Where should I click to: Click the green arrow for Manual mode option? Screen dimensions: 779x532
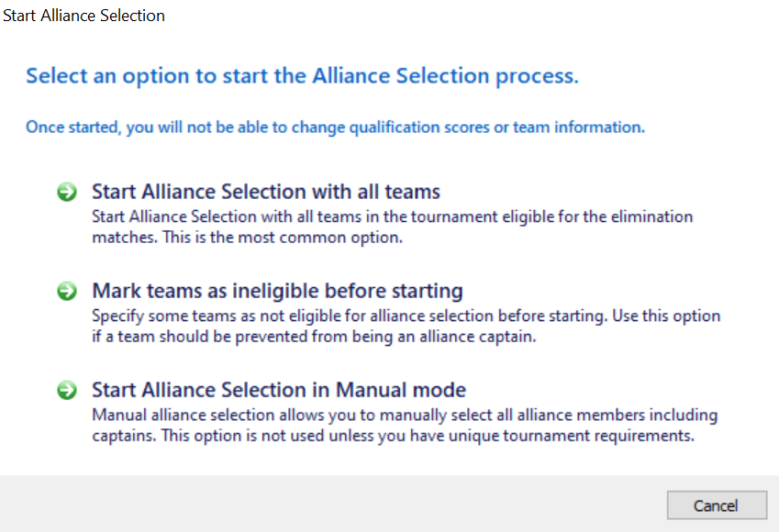[68, 390]
